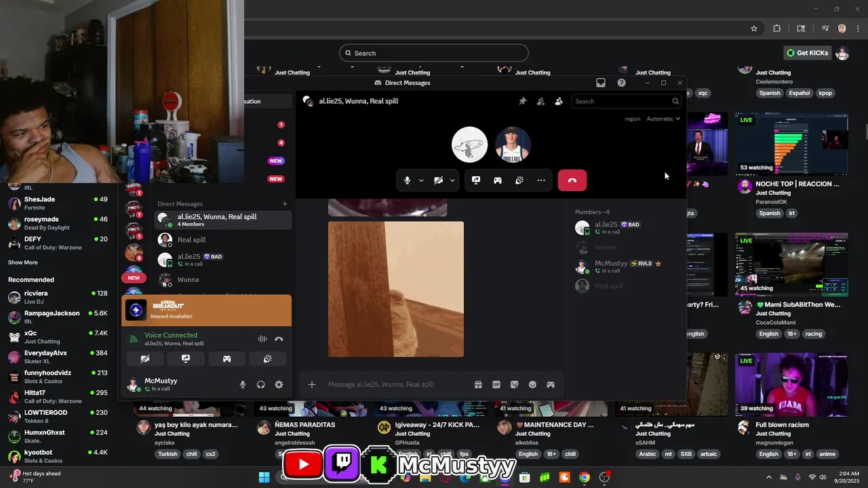Open the GIF picker
The width and height of the screenshot is (868, 488).
(496, 384)
